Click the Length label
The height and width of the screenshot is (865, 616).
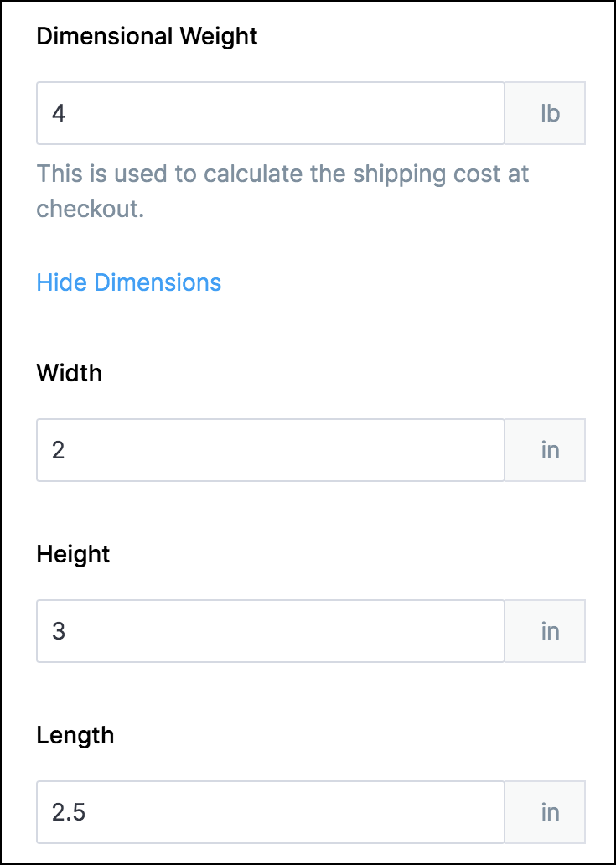(75, 735)
